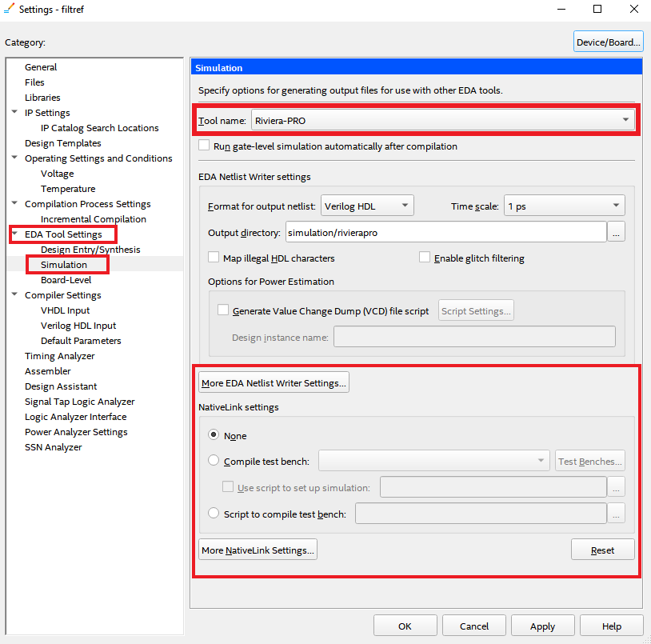651x644 pixels.
Task: Open Board-Level settings
Action: (66, 280)
